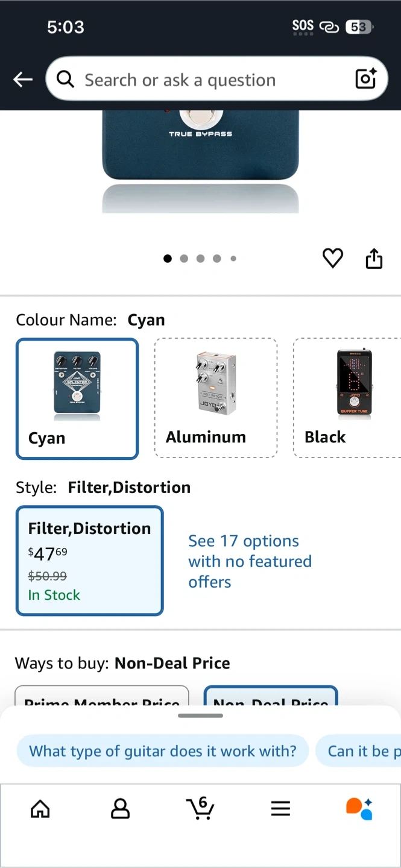Tap 'What type of guitar does it work with?'

pos(163,751)
